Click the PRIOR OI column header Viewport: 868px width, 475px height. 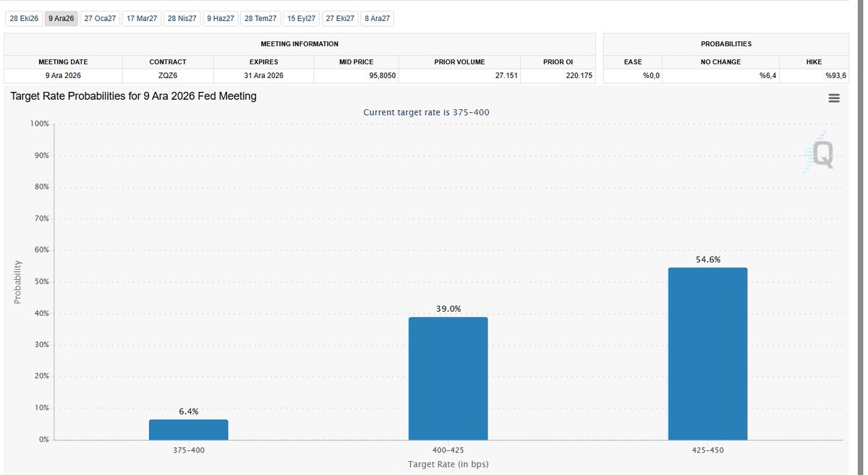[x=558, y=62]
